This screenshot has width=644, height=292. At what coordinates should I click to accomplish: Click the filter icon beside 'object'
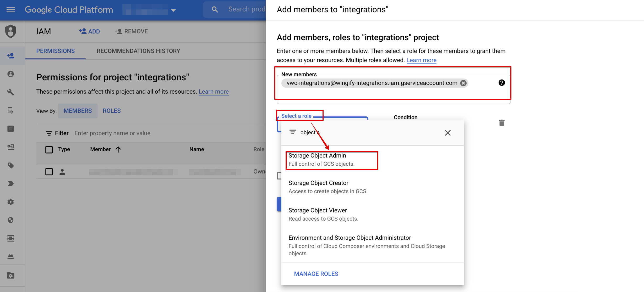pyautogui.click(x=293, y=132)
